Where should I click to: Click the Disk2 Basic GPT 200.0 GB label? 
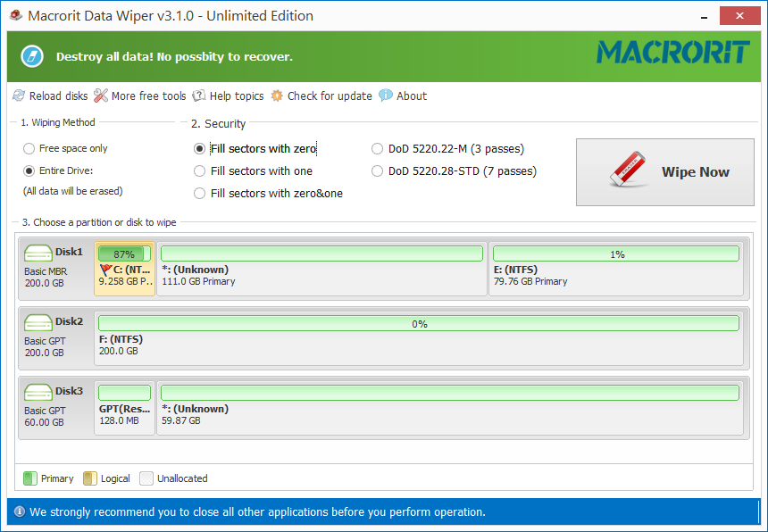54,337
